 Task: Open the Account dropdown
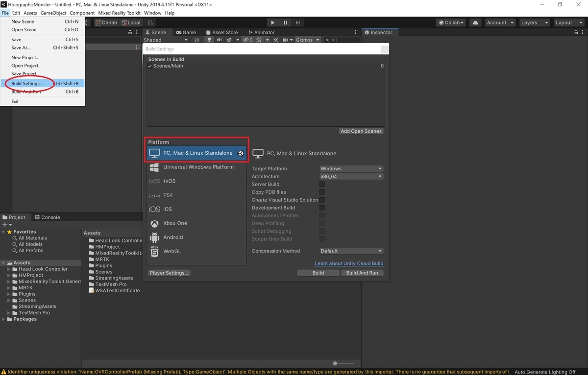pyautogui.click(x=500, y=23)
